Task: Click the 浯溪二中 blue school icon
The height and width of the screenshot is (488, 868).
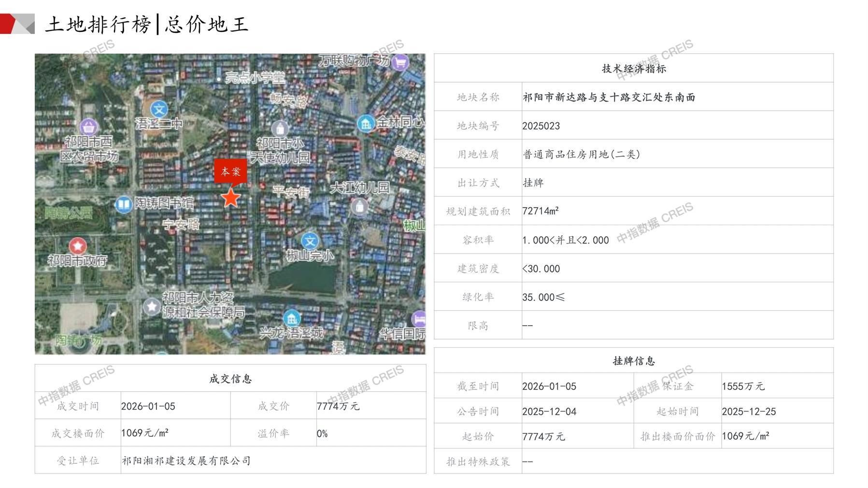Action: (159, 109)
